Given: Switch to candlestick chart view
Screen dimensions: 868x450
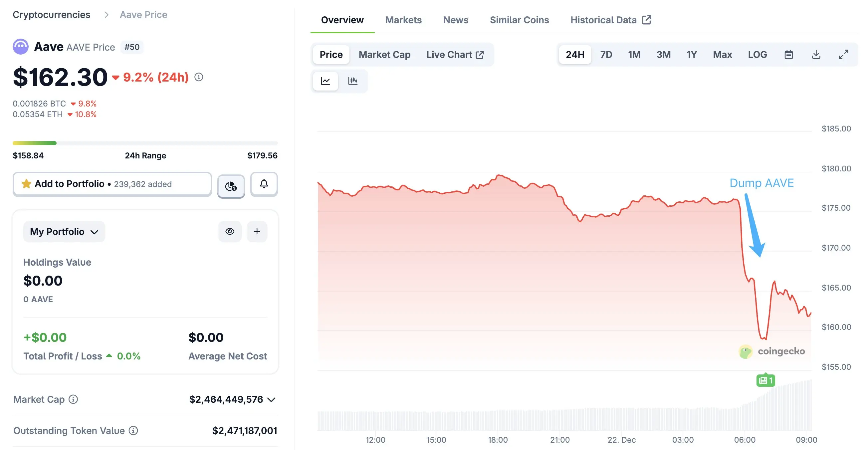Looking at the screenshot, I should [352, 81].
